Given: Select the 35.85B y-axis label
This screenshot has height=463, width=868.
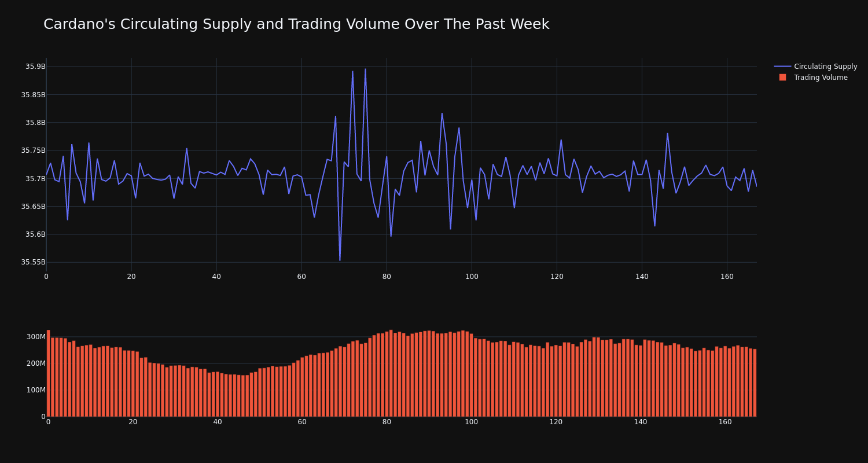Looking at the screenshot, I should point(33,94).
